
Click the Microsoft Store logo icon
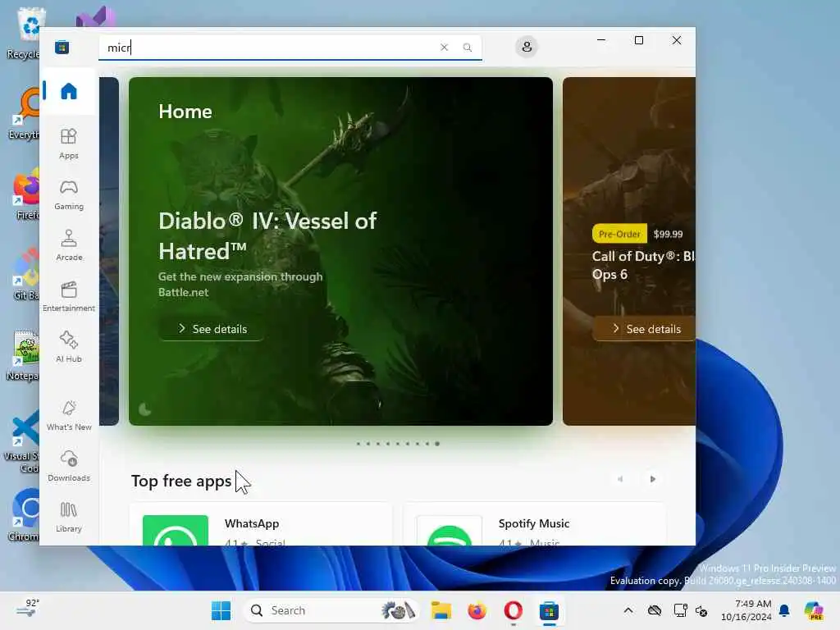click(62, 47)
